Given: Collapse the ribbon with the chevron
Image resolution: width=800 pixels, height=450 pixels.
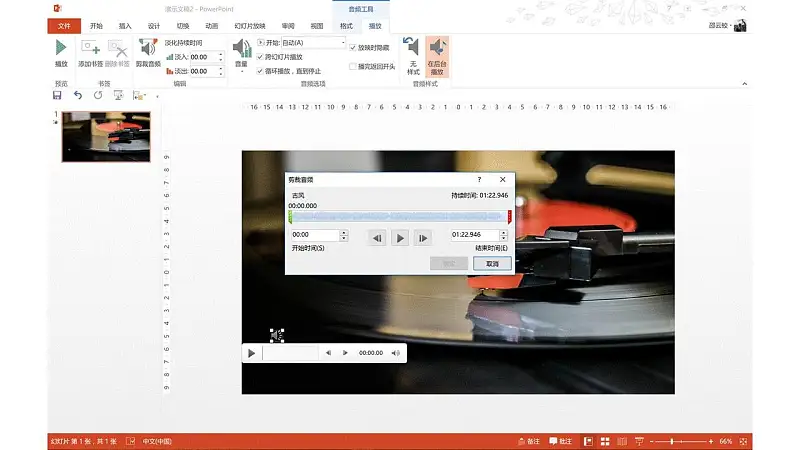Looking at the screenshot, I should 744,84.
